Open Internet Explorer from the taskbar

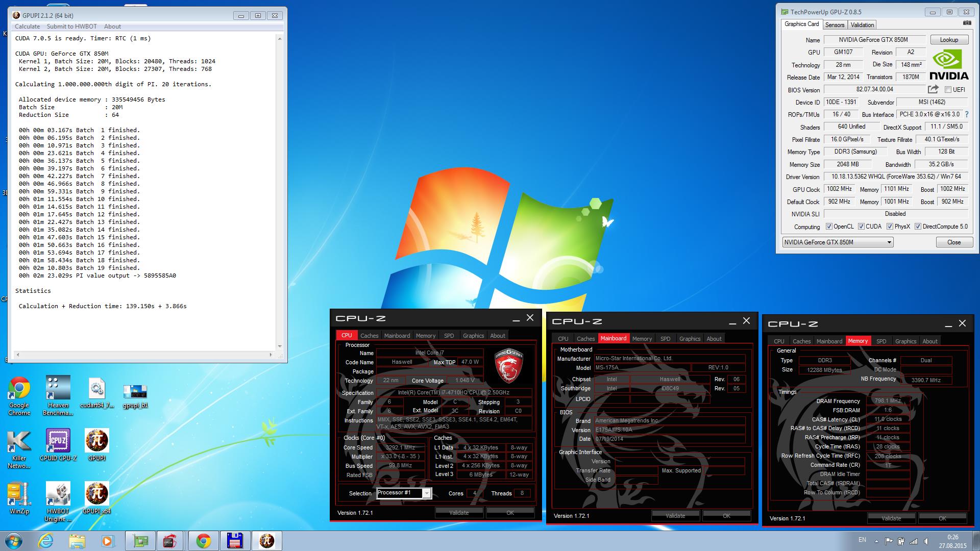point(46,541)
